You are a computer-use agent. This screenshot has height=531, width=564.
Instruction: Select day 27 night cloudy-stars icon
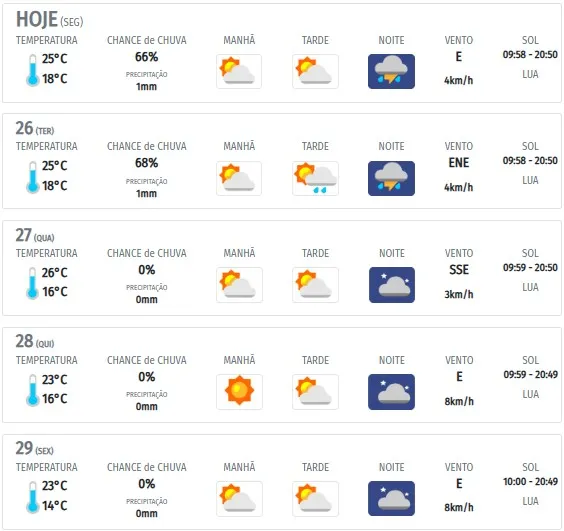(x=392, y=285)
